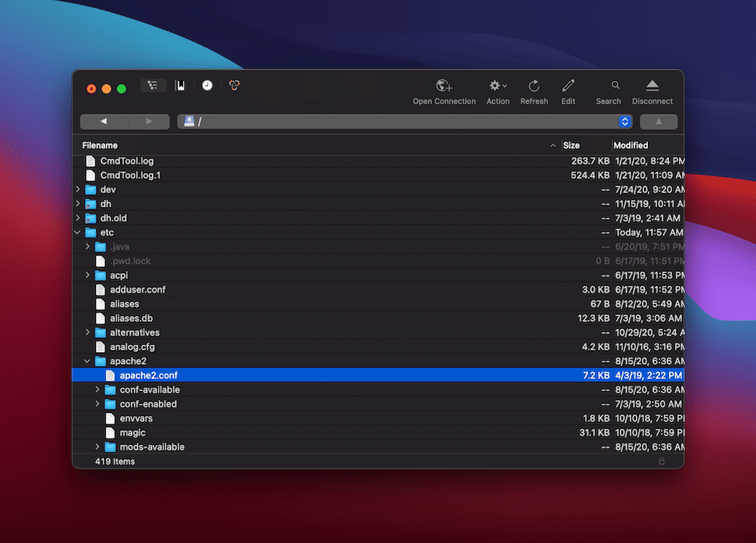
Task: Open the Bonjour services view
Action: point(234,85)
